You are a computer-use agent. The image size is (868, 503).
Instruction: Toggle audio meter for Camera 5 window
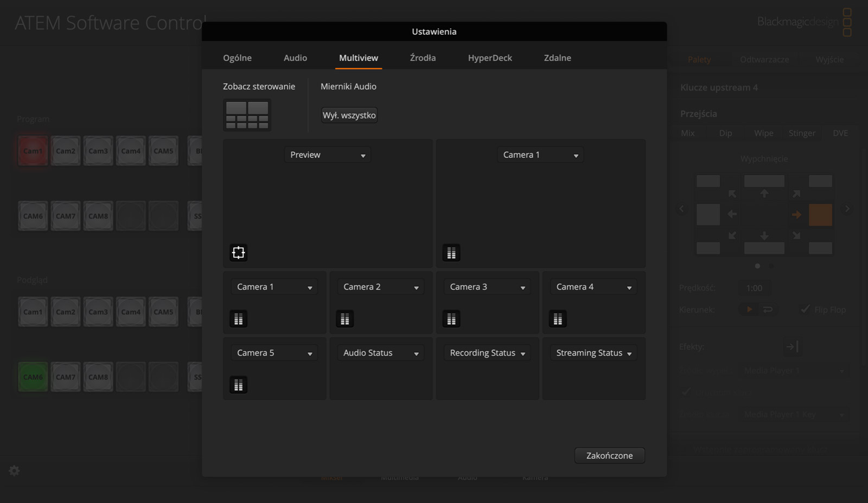(238, 385)
